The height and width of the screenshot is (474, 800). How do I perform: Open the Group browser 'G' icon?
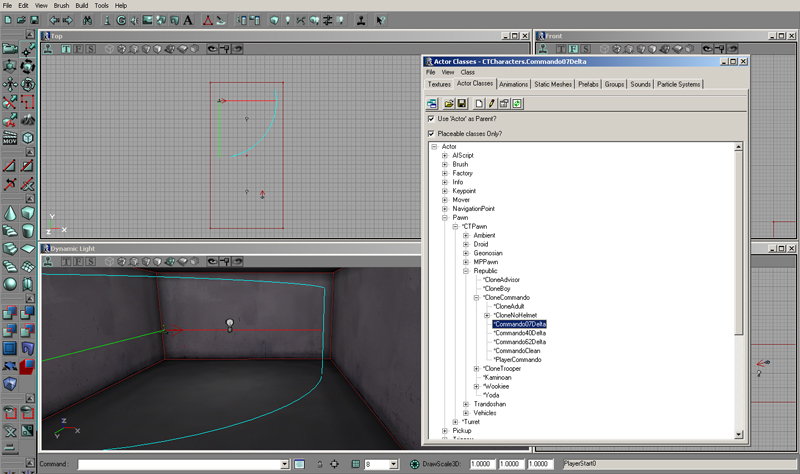pos(121,20)
